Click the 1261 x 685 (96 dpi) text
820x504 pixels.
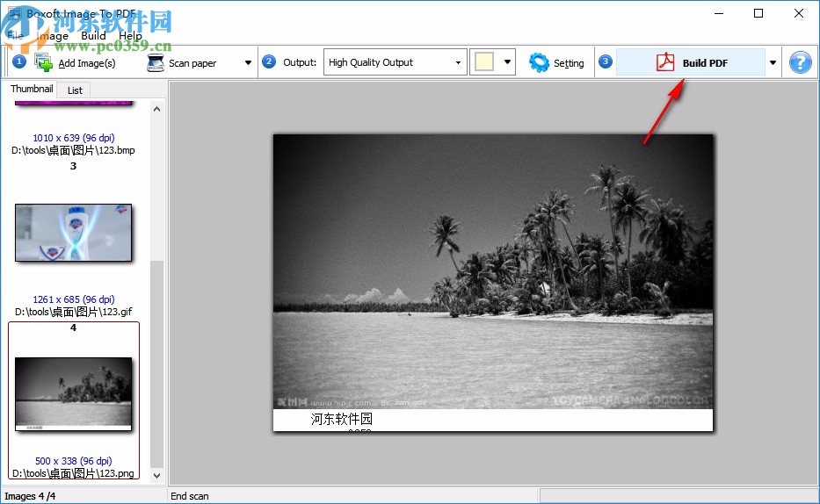point(73,299)
